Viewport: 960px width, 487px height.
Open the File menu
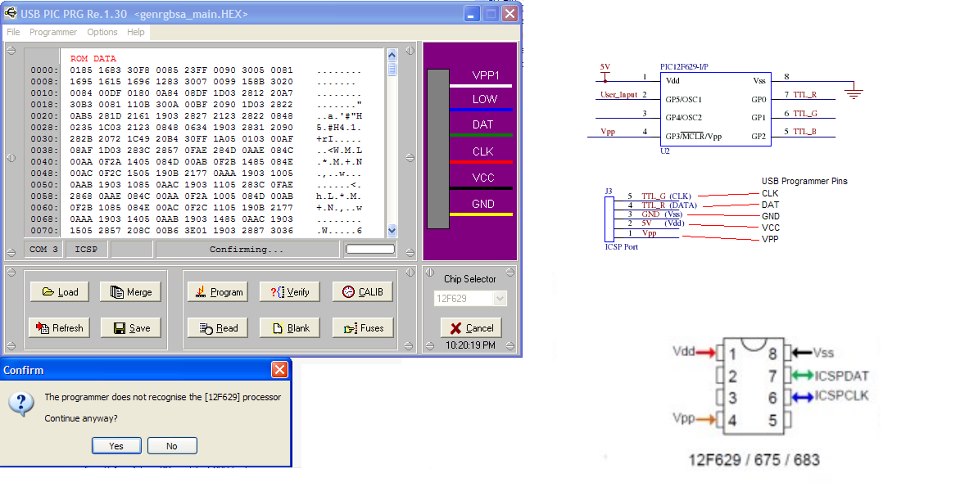coord(13,32)
